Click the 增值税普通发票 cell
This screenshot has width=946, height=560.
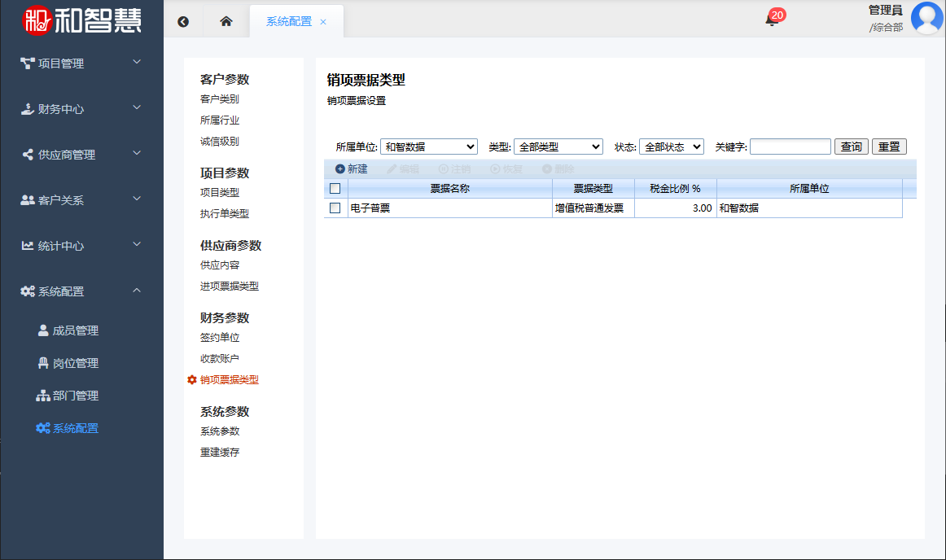(593, 208)
